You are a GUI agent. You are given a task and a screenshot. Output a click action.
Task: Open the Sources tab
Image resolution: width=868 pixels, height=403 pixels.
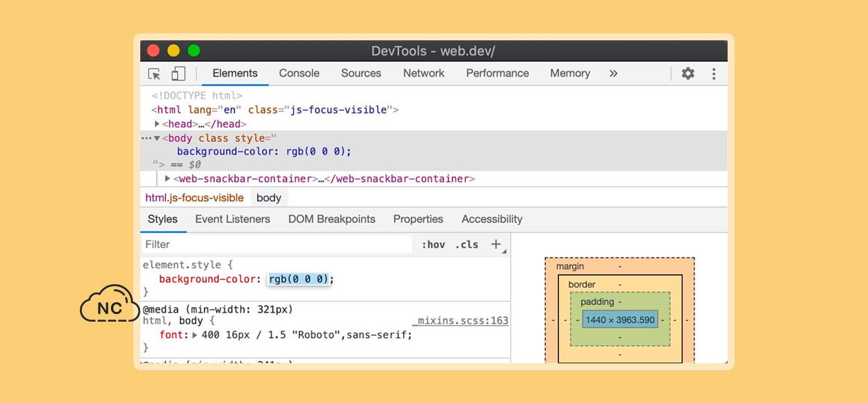(x=361, y=74)
